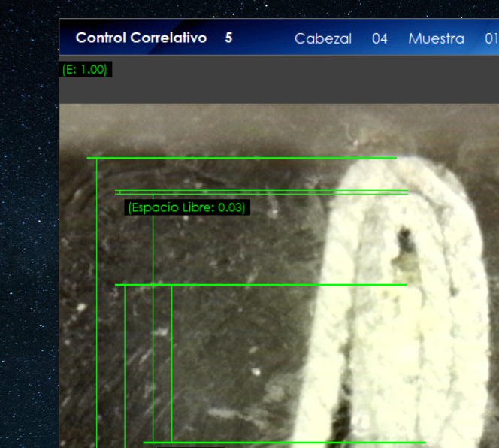Click the Cabezal label in header
Image resolution: width=499 pixels, height=448 pixels.
[x=322, y=38]
